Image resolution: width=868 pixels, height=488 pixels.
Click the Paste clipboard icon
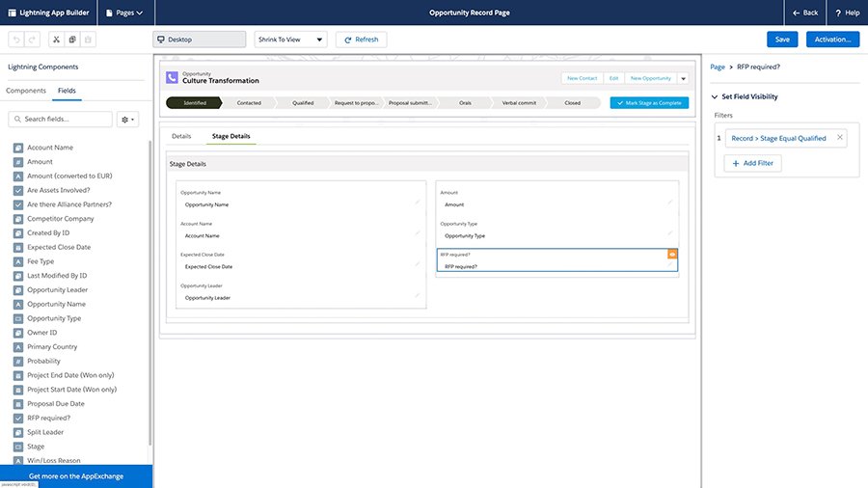88,40
